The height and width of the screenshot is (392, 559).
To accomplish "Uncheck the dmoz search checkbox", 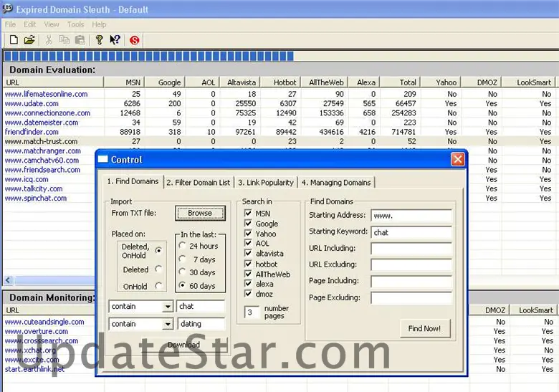I will (x=248, y=294).
